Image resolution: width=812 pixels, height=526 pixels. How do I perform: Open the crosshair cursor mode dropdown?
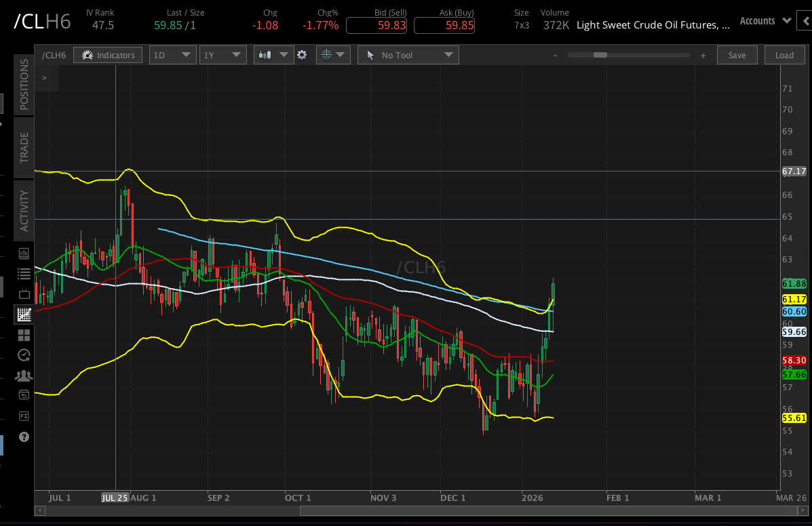click(x=333, y=55)
